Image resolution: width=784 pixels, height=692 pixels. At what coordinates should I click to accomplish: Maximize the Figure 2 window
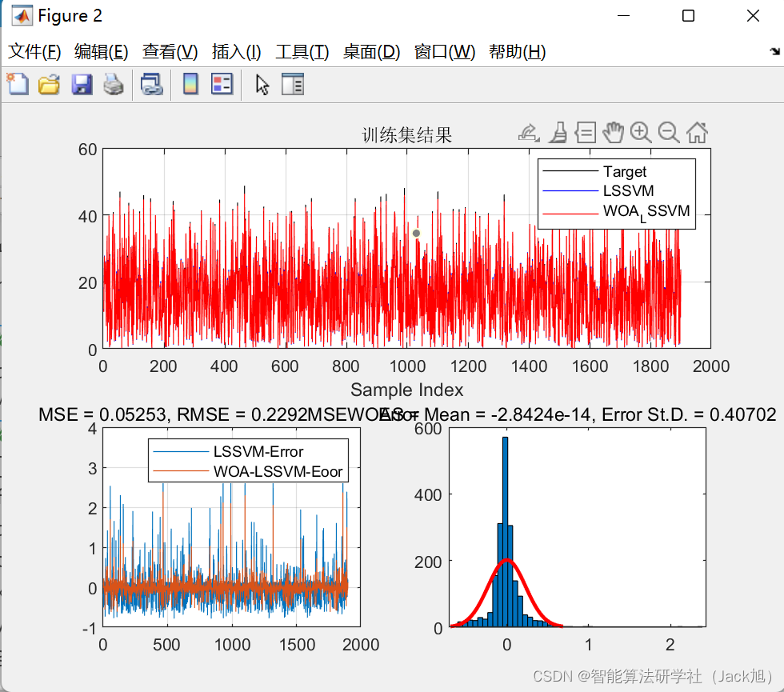point(689,15)
